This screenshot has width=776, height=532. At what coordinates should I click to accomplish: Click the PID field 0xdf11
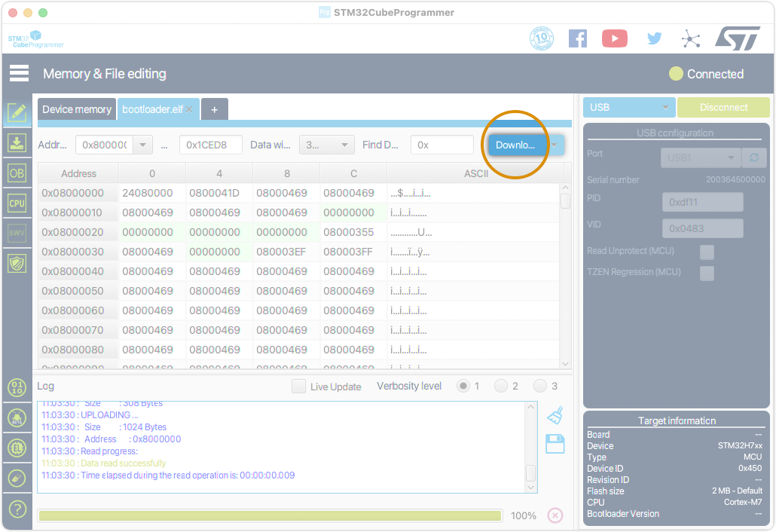click(703, 202)
